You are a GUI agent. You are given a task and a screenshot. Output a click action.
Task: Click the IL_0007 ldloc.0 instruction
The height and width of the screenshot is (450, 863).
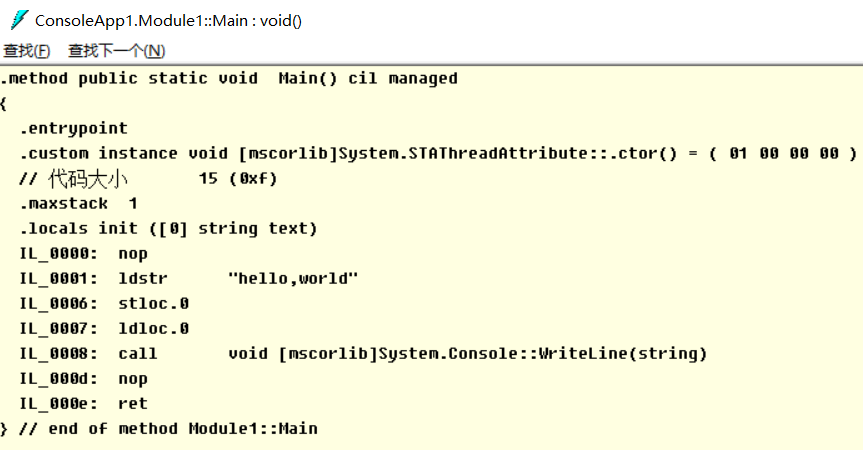pos(104,329)
